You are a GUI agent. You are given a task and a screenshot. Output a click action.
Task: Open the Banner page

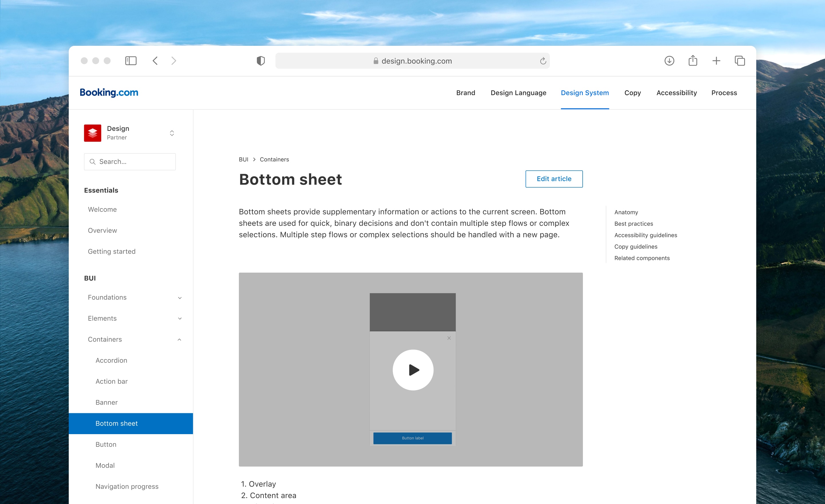107,402
